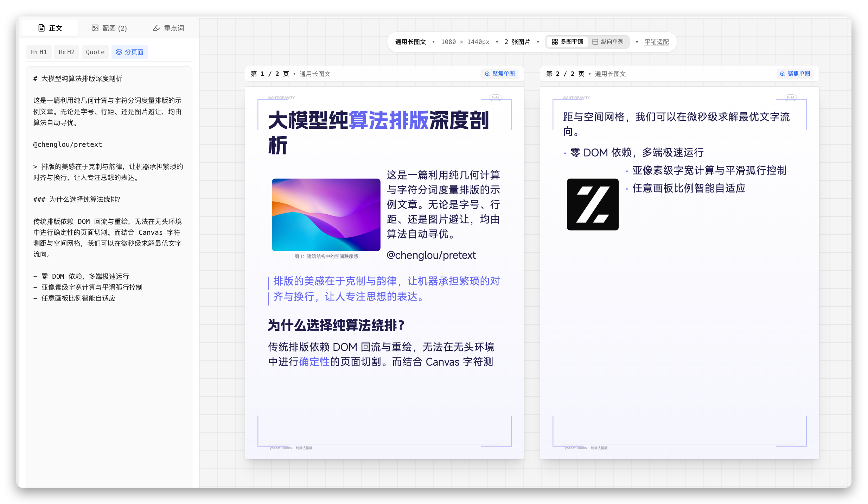Click the picture icon in 配图 tab
This screenshot has width=868, height=504.
point(95,28)
